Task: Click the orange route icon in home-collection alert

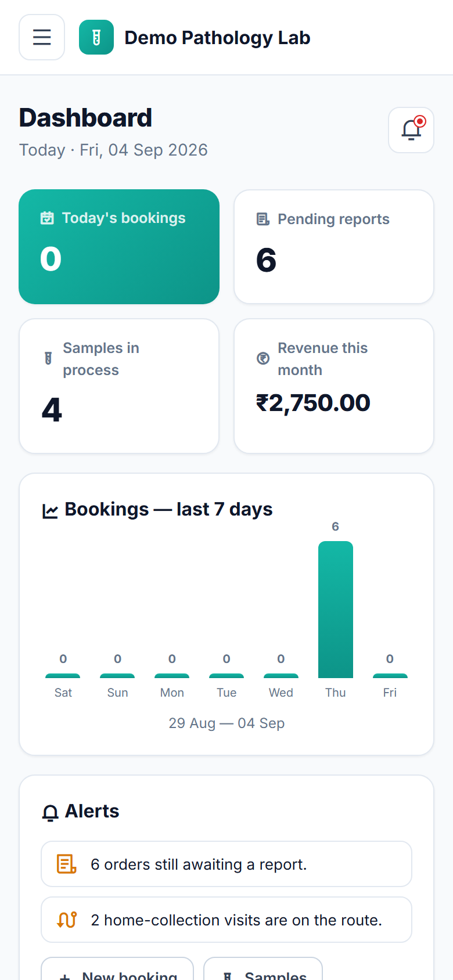Action: click(67, 920)
